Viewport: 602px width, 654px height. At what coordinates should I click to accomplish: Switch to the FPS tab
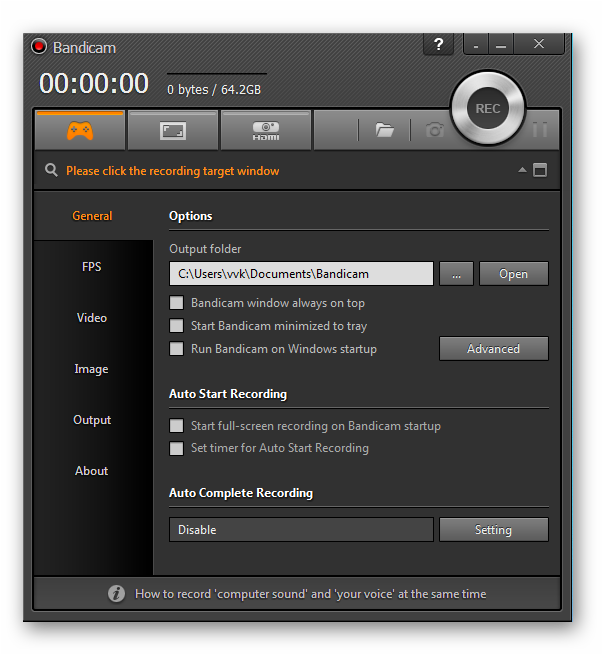[x=91, y=267]
